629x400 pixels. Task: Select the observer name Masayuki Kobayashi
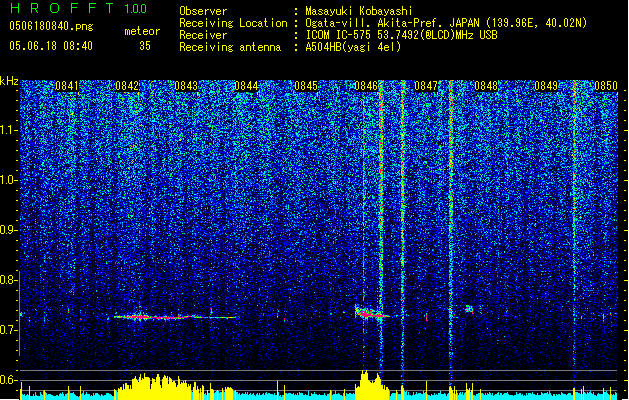[359, 11]
